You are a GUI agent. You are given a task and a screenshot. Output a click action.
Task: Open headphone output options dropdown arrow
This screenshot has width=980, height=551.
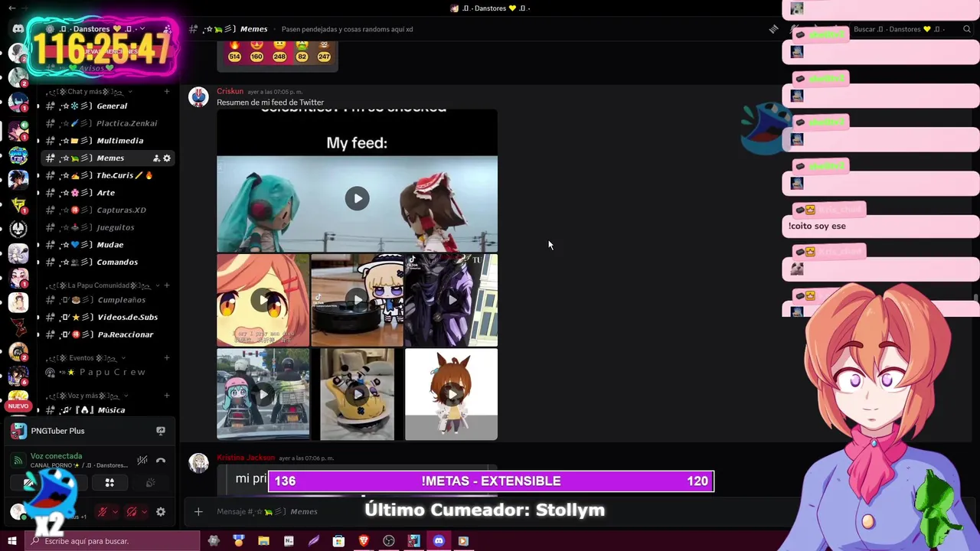[x=145, y=512]
